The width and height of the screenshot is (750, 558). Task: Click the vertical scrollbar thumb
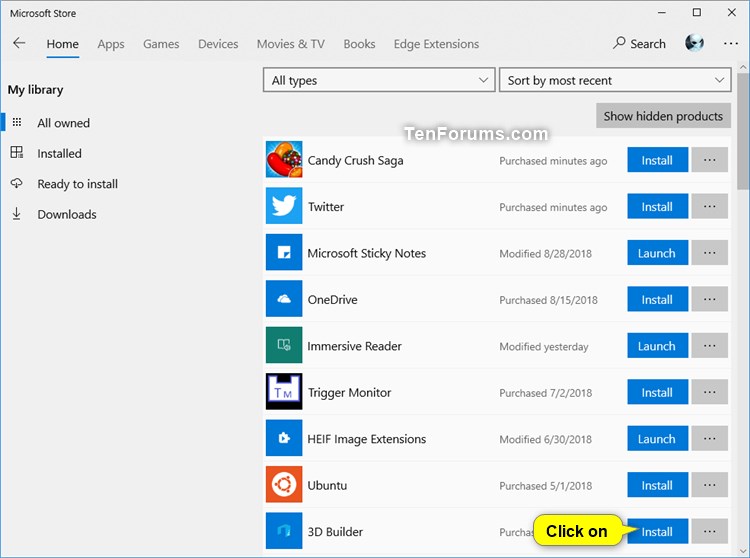pos(743,131)
